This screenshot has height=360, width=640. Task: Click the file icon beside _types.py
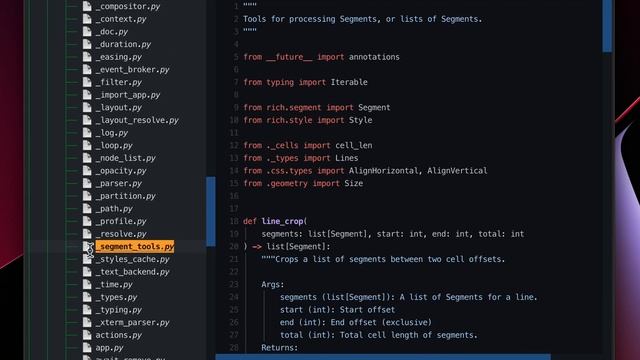87,297
